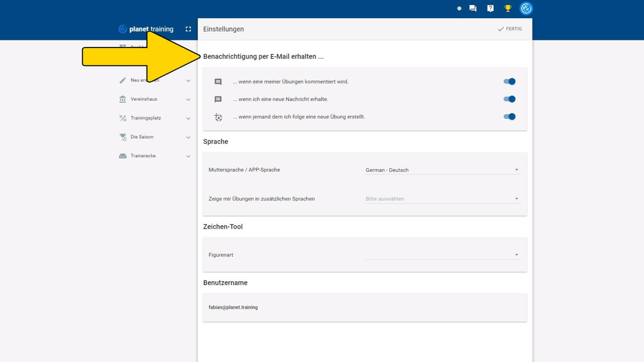Click the Trainerecke couch icon
The image size is (644, 362).
(x=122, y=156)
